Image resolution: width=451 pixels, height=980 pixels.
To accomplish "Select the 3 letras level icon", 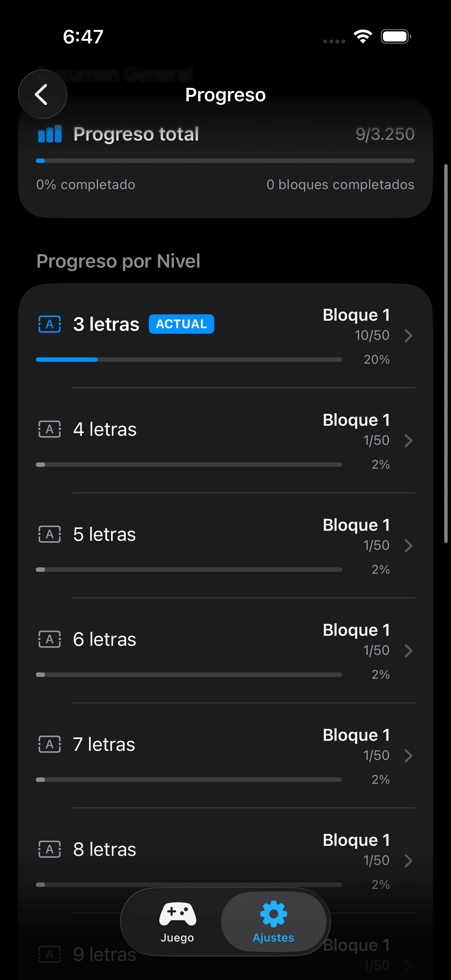I will click(x=49, y=324).
